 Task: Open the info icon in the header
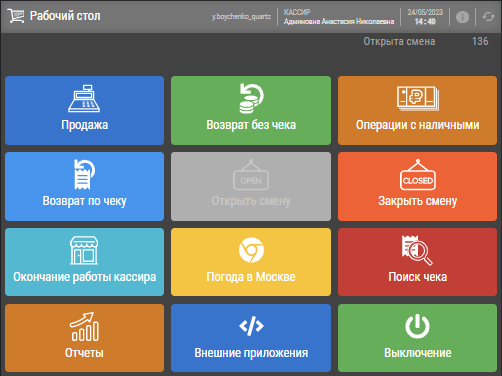462,17
